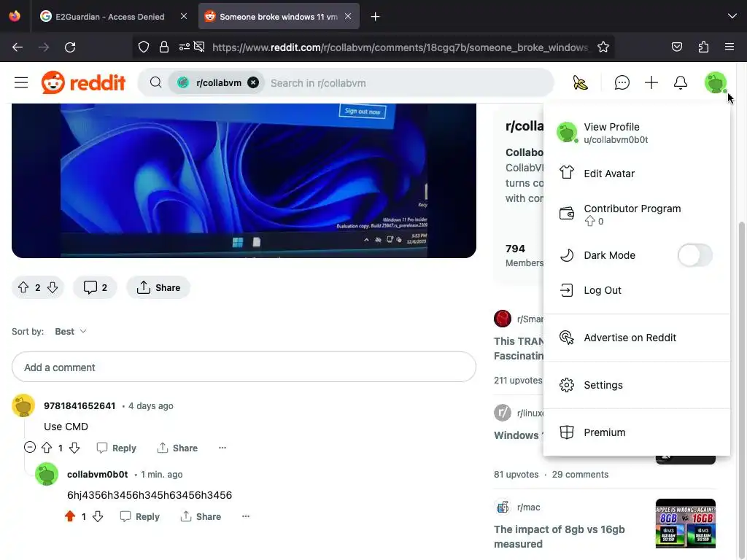Downvote the post
747x560 pixels.
tap(53, 287)
